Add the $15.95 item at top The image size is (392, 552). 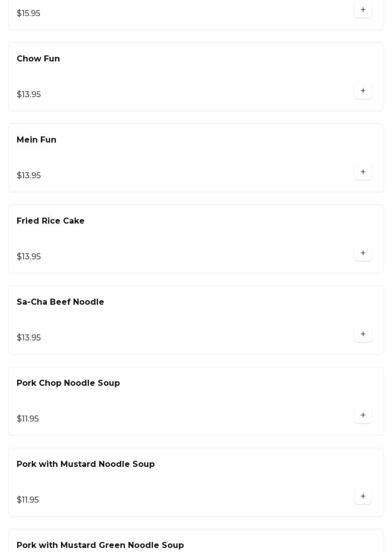point(363,10)
